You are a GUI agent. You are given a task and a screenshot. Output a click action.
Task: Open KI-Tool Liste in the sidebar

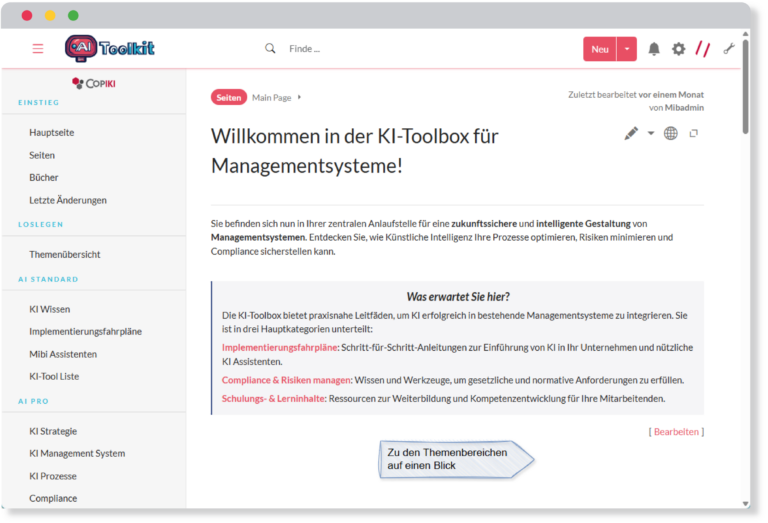(54, 376)
